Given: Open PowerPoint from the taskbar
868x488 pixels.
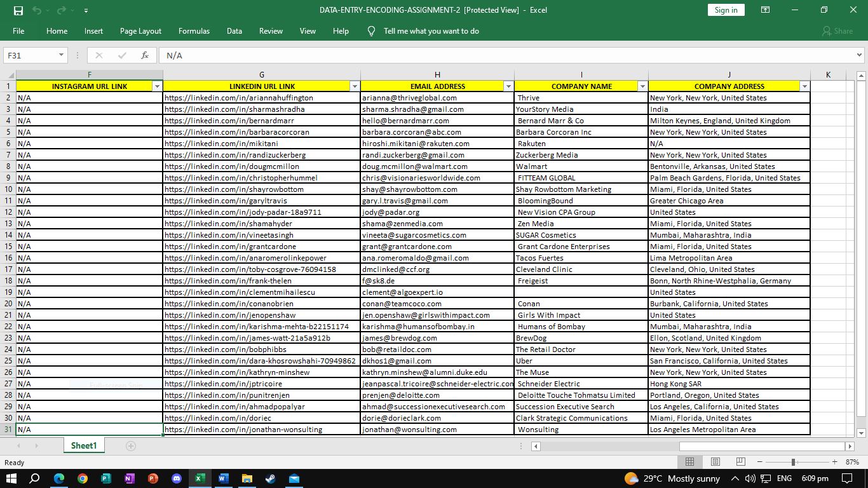Looking at the screenshot, I should click(x=153, y=478).
